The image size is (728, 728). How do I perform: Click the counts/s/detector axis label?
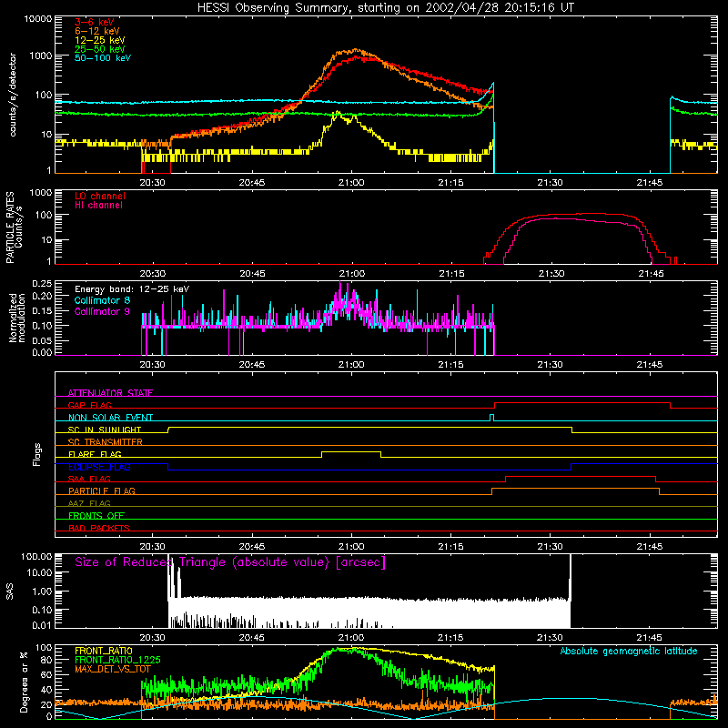click(x=13, y=95)
